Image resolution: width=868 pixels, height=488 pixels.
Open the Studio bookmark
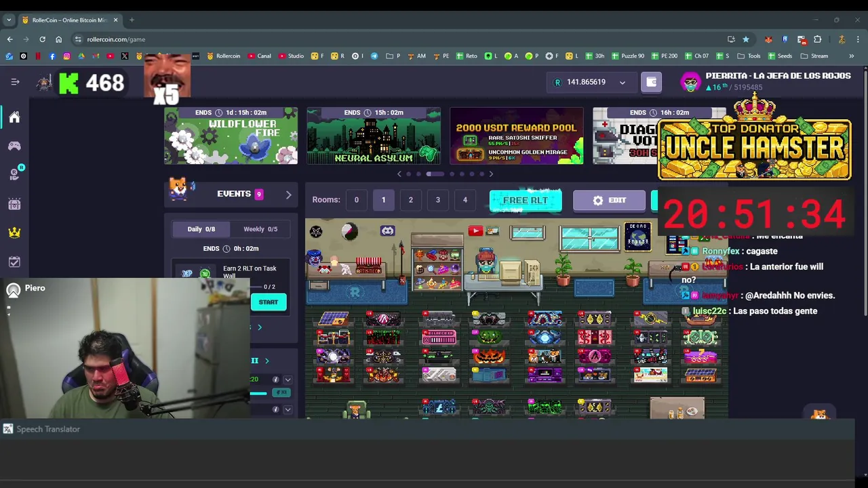pyautogui.click(x=291, y=56)
